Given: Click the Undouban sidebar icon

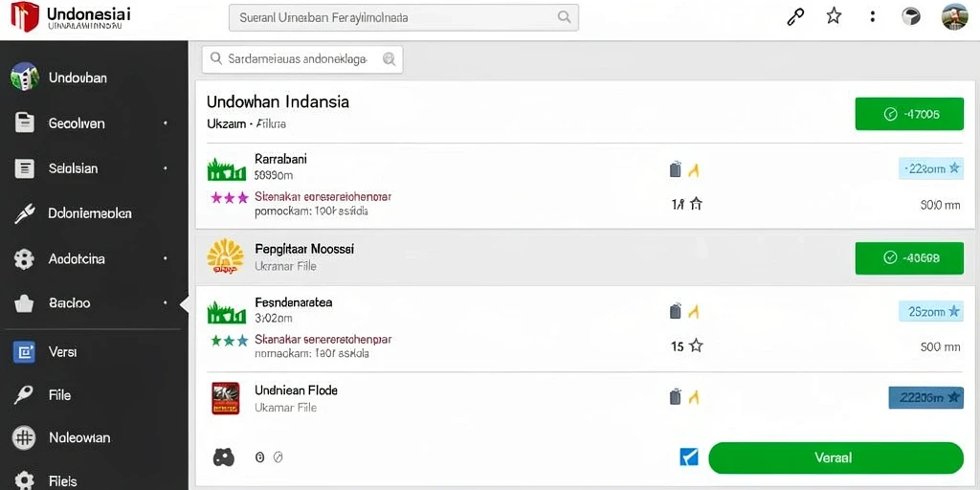Looking at the screenshot, I should point(24,77).
